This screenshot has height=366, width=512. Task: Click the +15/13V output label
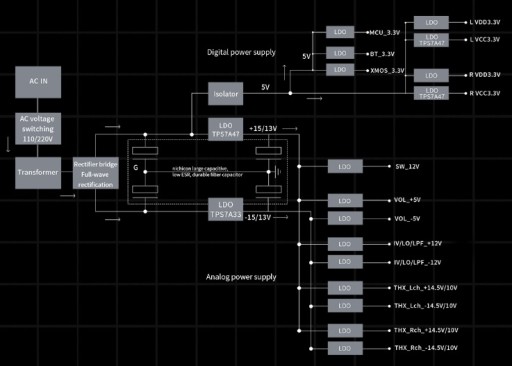tap(263, 129)
